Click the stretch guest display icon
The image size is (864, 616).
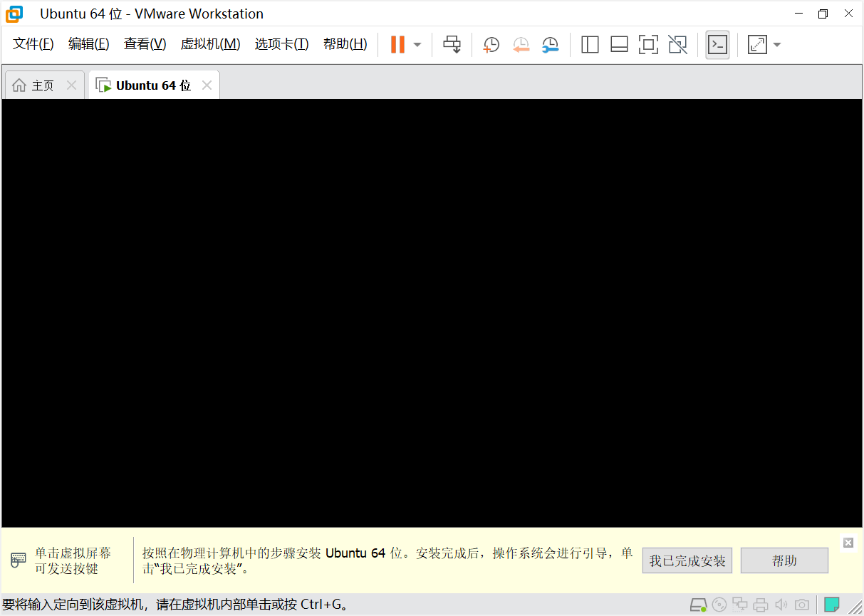point(757,45)
